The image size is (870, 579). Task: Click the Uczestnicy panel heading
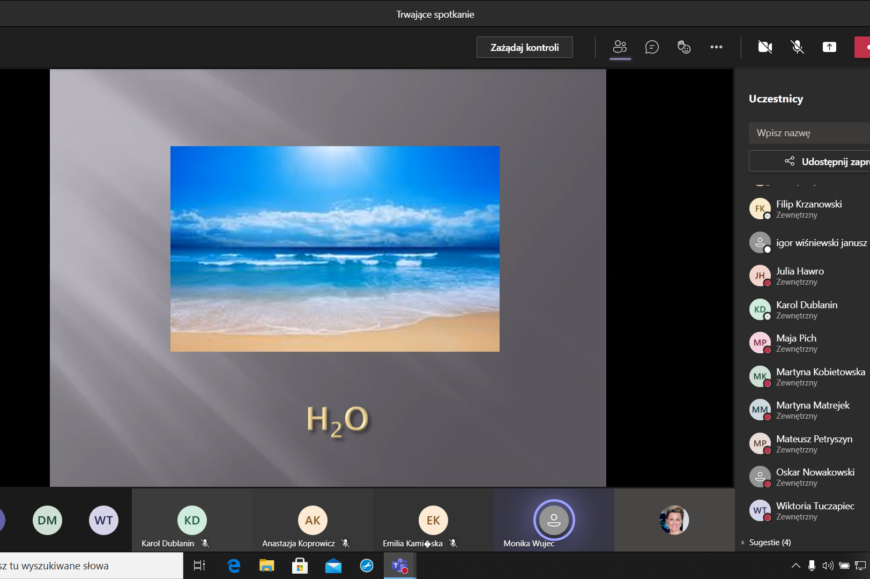776,99
